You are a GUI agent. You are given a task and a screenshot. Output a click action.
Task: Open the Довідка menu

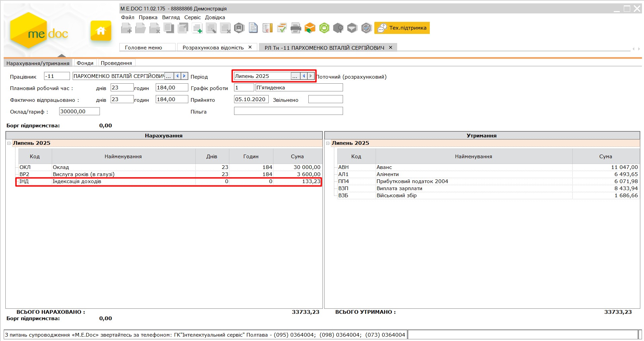point(215,17)
